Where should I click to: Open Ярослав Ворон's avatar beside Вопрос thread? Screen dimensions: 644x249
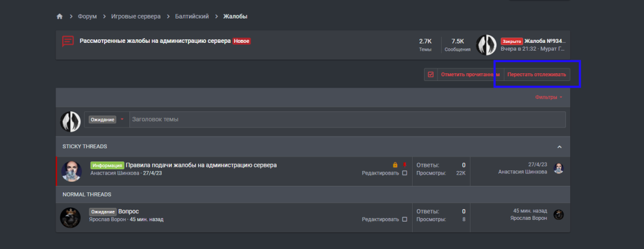[x=70, y=217]
